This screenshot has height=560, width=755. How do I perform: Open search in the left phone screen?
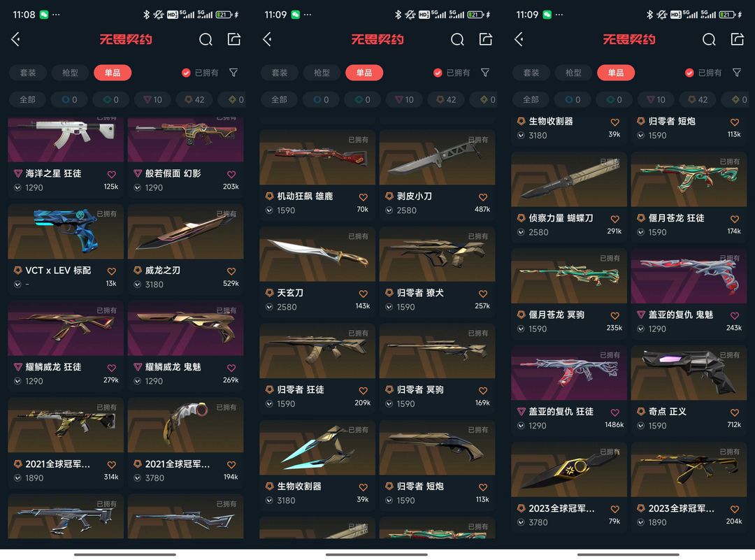click(206, 39)
